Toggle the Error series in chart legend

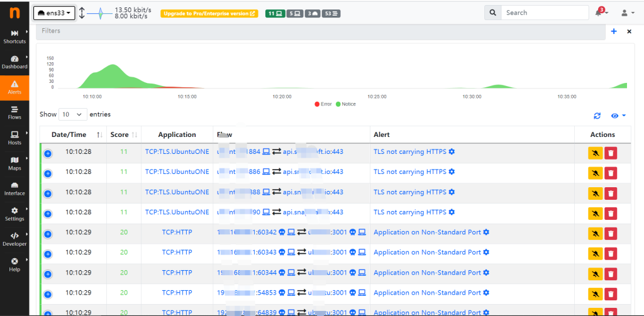(x=323, y=104)
